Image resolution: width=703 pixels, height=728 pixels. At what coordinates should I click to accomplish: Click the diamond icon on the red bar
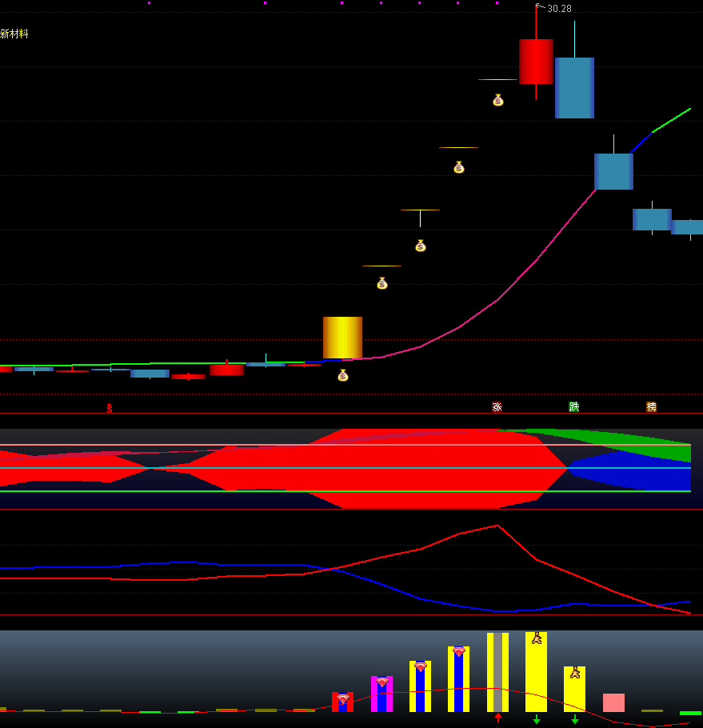[x=342, y=699]
